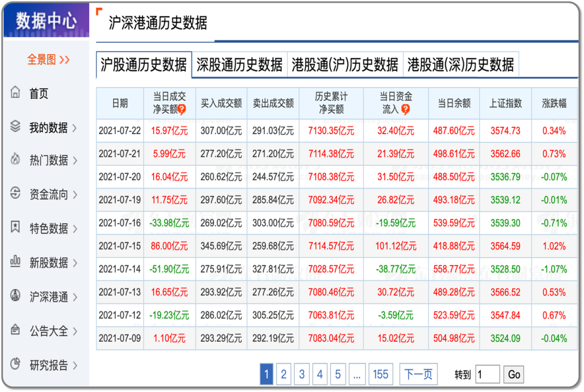Image resolution: width=584 pixels, height=392 pixels.
Task: Click the 当日余额 column header
Action: 454,103
